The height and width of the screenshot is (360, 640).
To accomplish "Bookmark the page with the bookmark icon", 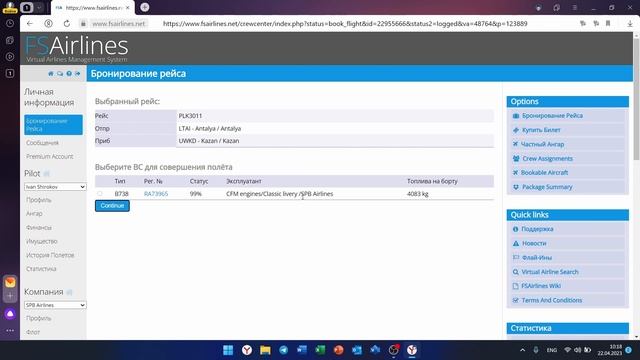I will coord(608,24).
